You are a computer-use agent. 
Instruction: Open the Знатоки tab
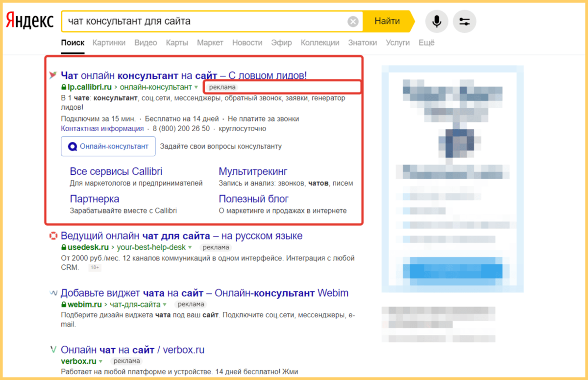click(363, 43)
